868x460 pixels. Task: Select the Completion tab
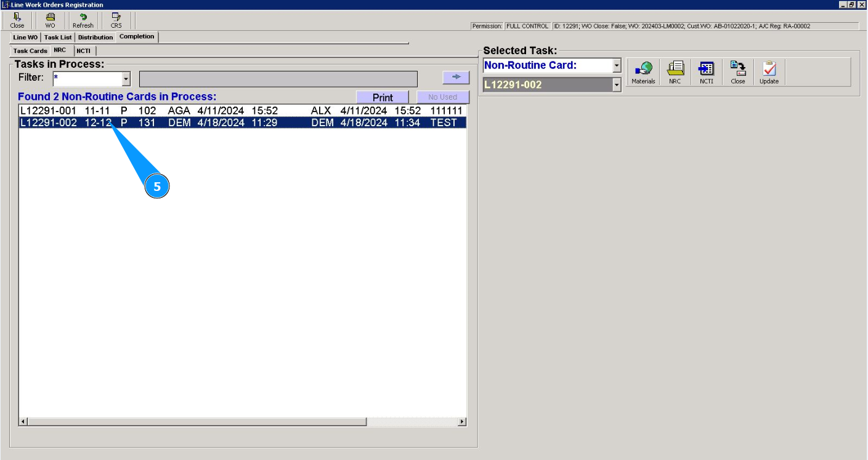pyautogui.click(x=137, y=37)
